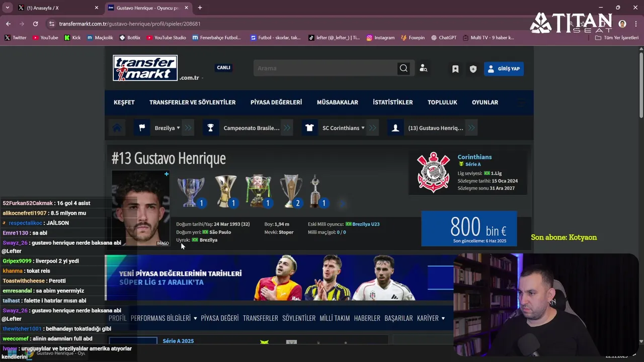Click the page vertical scrollbar
This screenshot has height=362, width=644.
(x=641, y=85)
